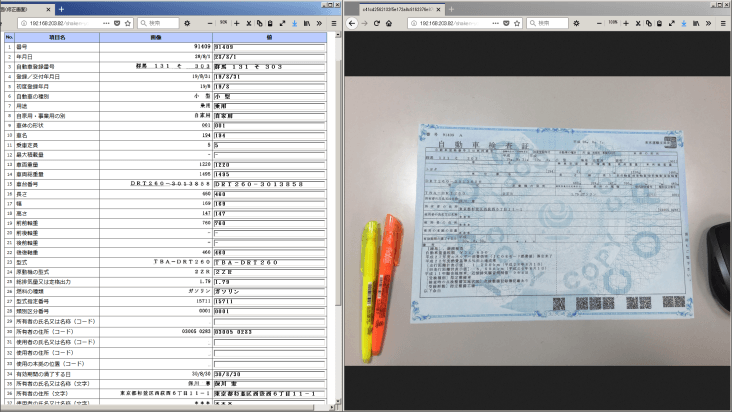Reset the 90% zoom level in left window
Screen dimensions: 732x412
223,22
